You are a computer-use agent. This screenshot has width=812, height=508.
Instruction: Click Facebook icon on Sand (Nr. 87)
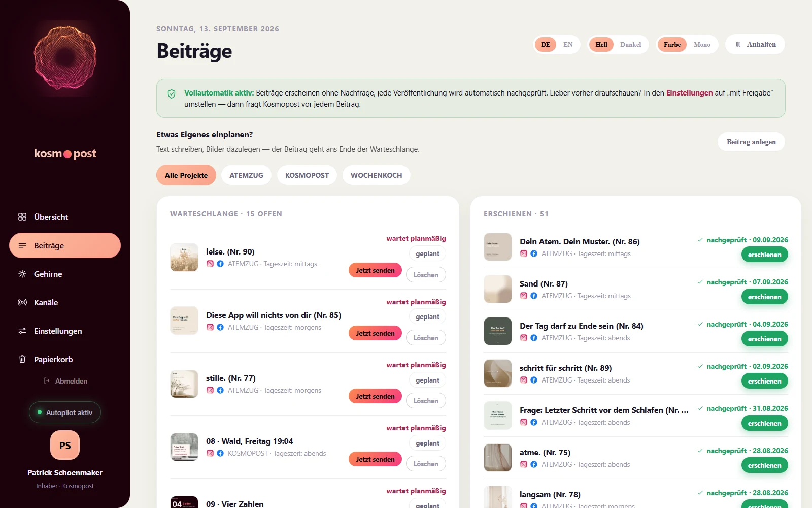click(x=534, y=296)
